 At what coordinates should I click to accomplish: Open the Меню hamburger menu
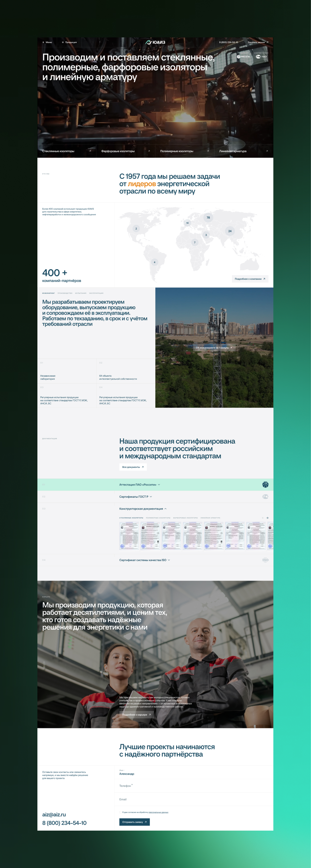(x=47, y=42)
